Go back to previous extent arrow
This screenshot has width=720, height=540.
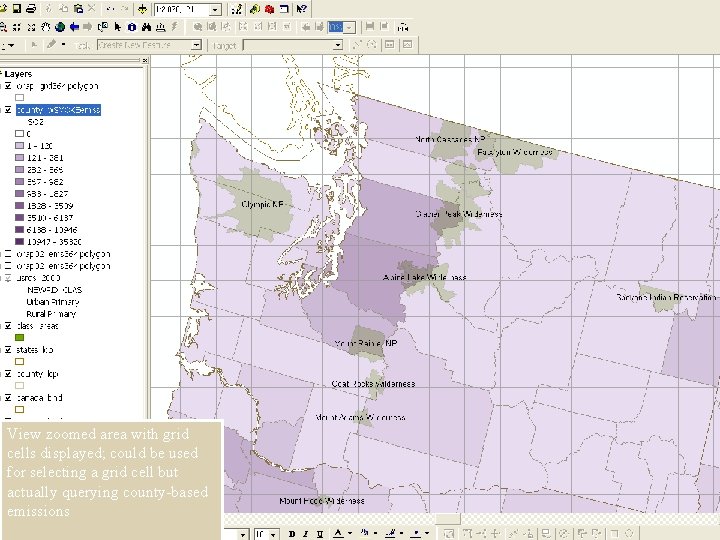[74, 27]
